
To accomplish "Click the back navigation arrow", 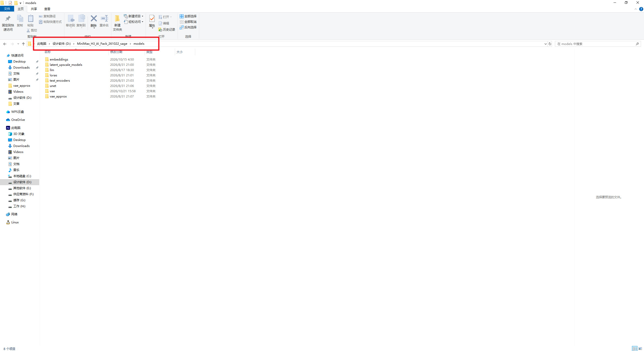I will coord(5,44).
